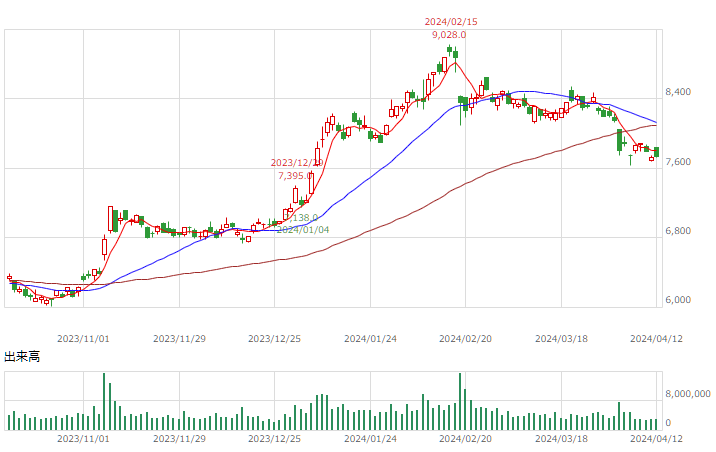Click the 2023/11/29 date under price chart
This screenshot has width=716, height=452.
(179, 339)
